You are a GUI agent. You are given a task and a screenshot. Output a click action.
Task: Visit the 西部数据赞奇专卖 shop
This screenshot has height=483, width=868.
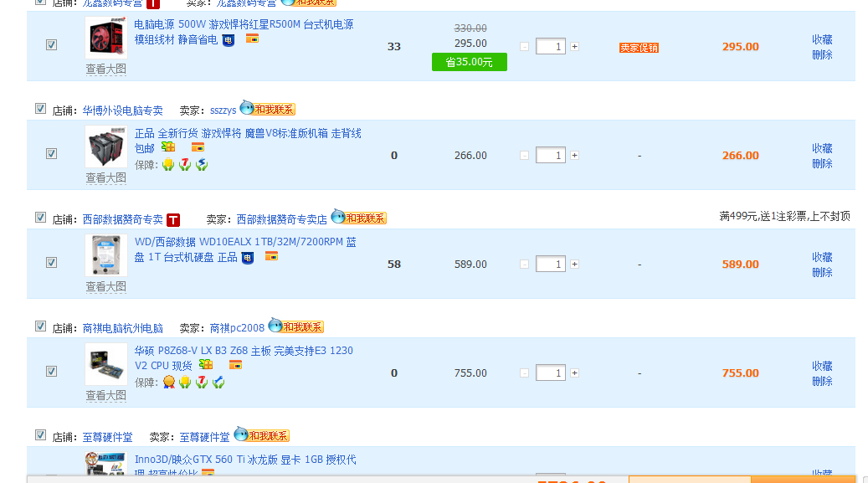pyautogui.click(x=123, y=220)
